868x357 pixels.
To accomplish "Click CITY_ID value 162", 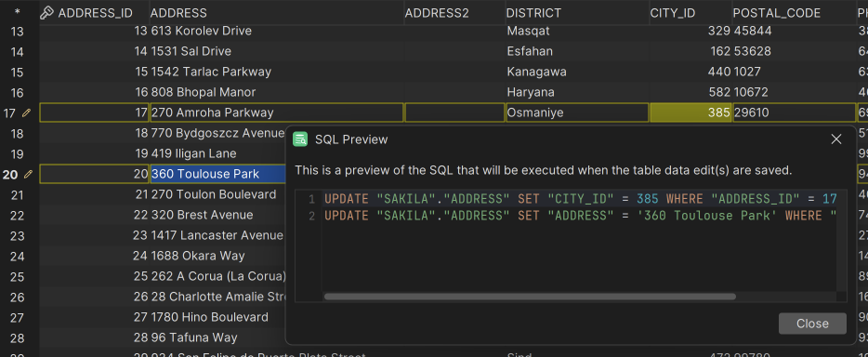I will [690, 51].
